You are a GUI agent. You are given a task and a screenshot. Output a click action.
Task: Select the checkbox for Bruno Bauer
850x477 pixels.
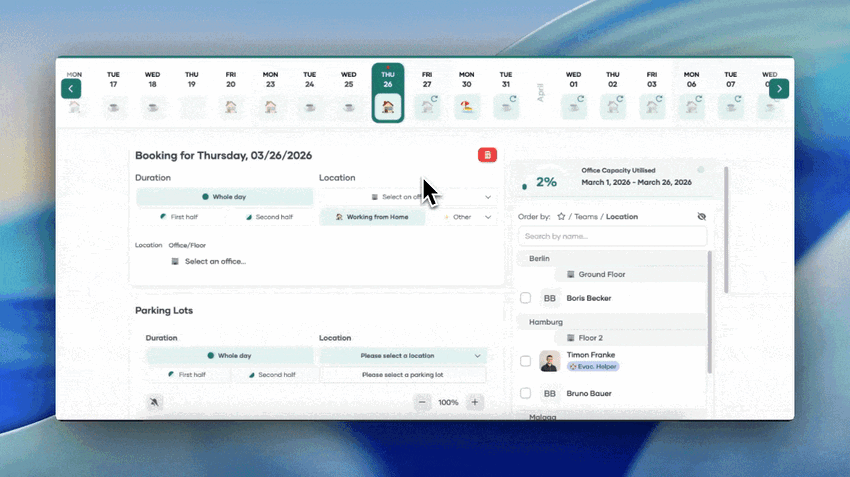[x=526, y=394]
